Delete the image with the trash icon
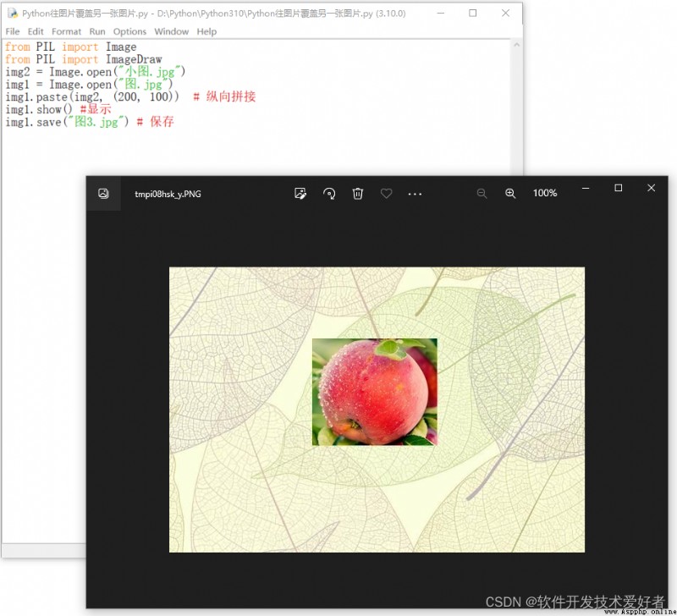Screen dimensions: 677x616 pyautogui.click(x=357, y=194)
